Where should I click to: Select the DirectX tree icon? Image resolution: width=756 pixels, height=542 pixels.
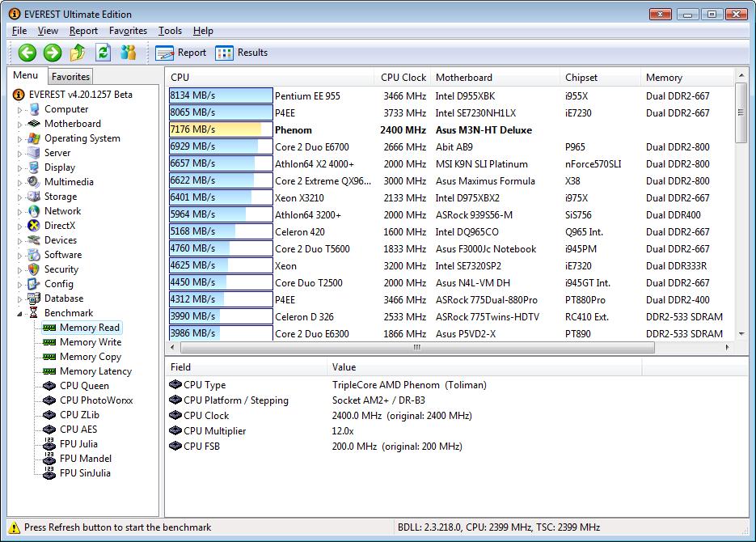[34, 226]
